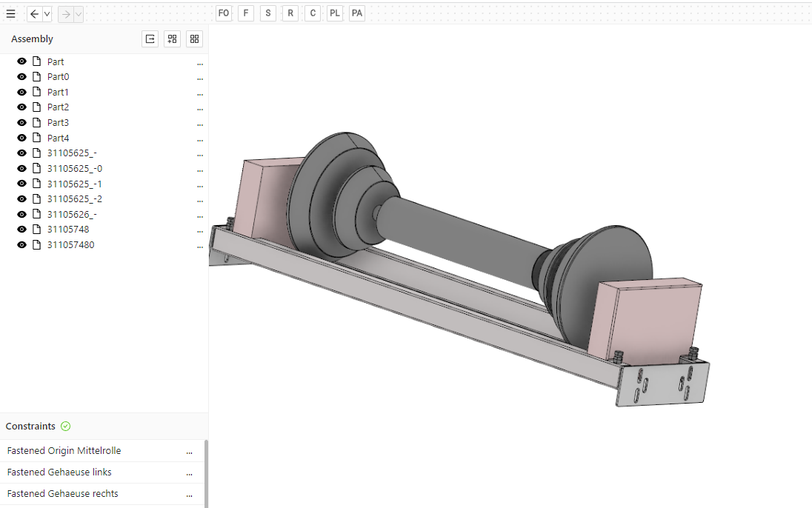Open the more options for Part3
The width and height of the screenshot is (812, 508).
pos(200,125)
